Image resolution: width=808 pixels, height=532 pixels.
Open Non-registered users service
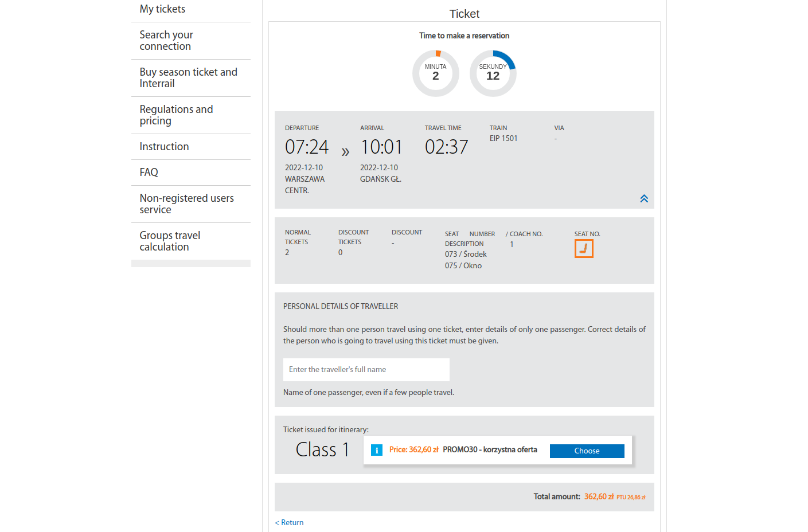186,204
